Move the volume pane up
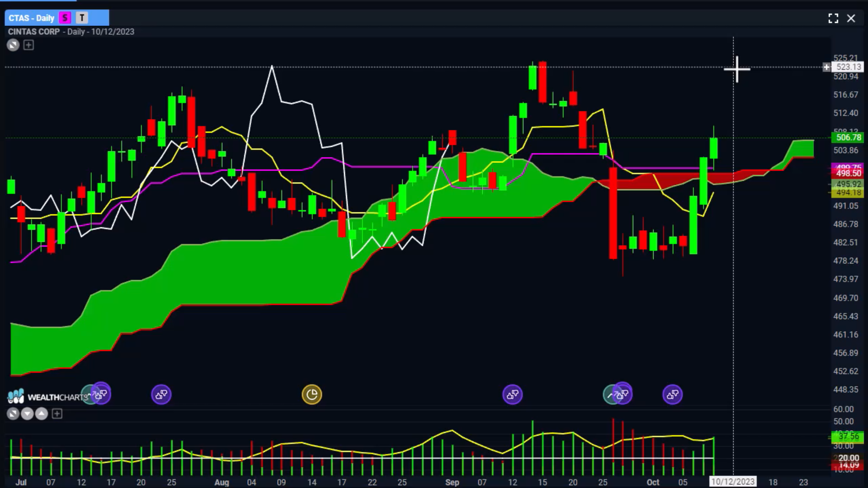 [42, 413]
